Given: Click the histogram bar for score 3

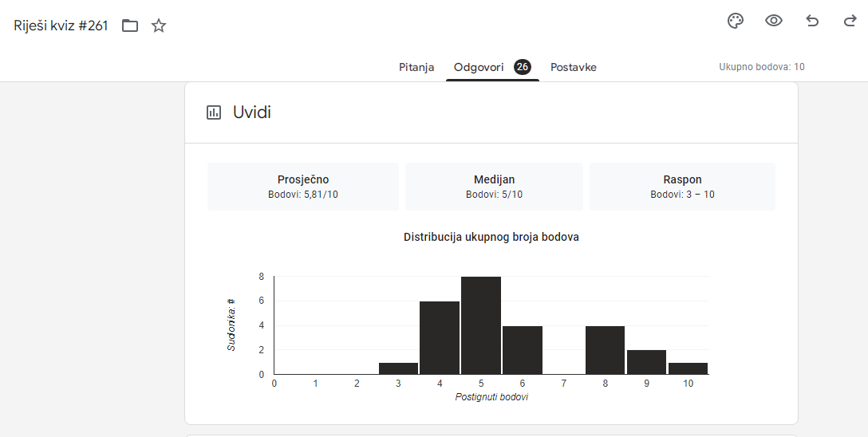Looking at the screenshot, I should click(x=398, y=368).
